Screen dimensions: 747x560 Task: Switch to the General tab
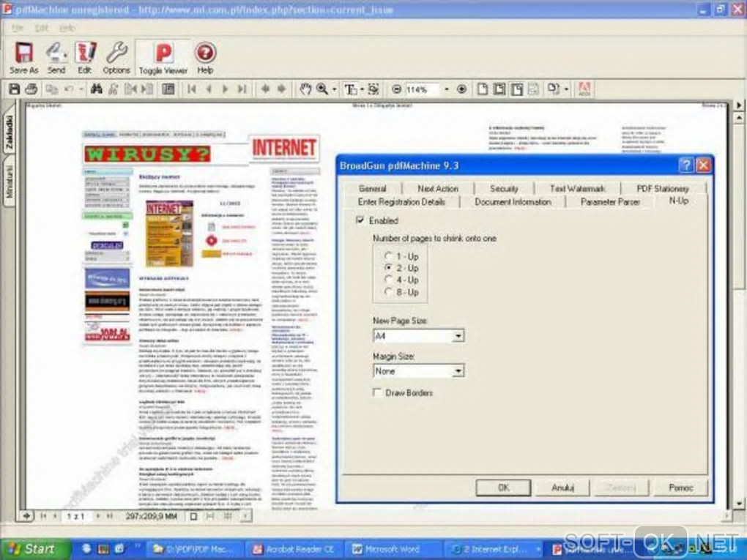click(x=373, y=189)
